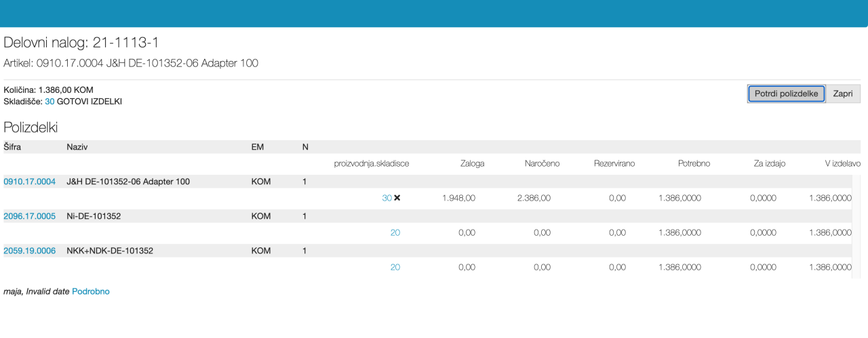Open item code 0910.17.0004 link

30,182
